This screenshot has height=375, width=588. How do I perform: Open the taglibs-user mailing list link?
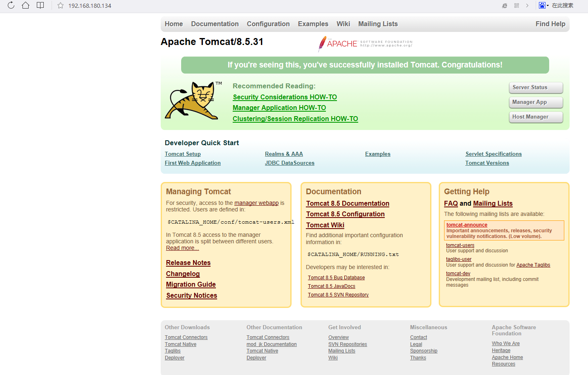pos(459,259)
